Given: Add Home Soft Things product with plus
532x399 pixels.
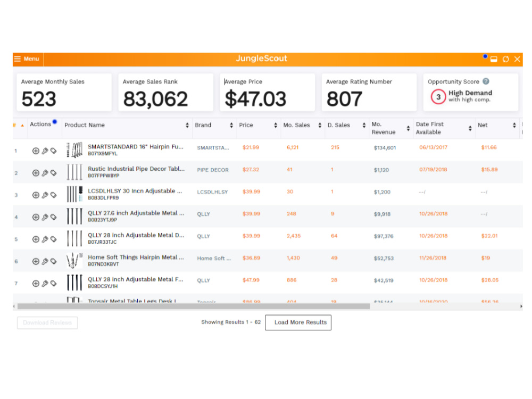Looking at the screenshot, I should click(x=36, y=261).
